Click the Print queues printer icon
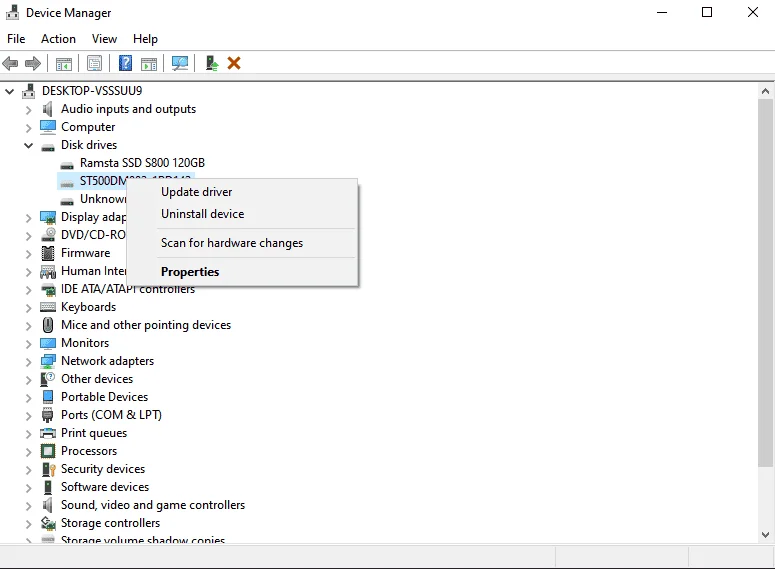The image size is (775, 569). tap(48, 434)
